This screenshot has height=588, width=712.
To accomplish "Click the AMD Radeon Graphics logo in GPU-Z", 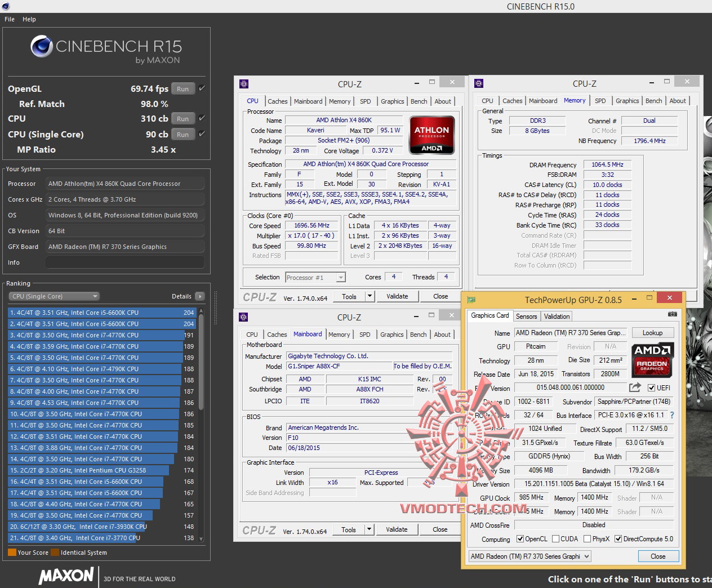I will pos(652,359).
